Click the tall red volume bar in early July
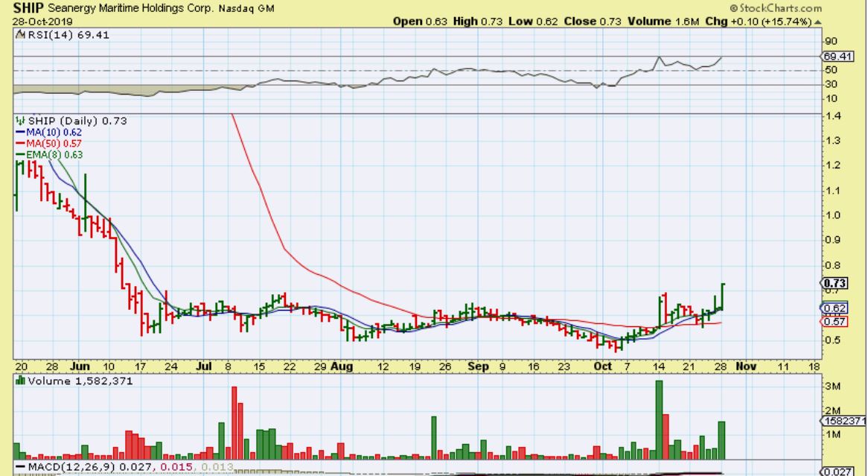The width and height of the screenshot is (868, 476). point(234,422)
